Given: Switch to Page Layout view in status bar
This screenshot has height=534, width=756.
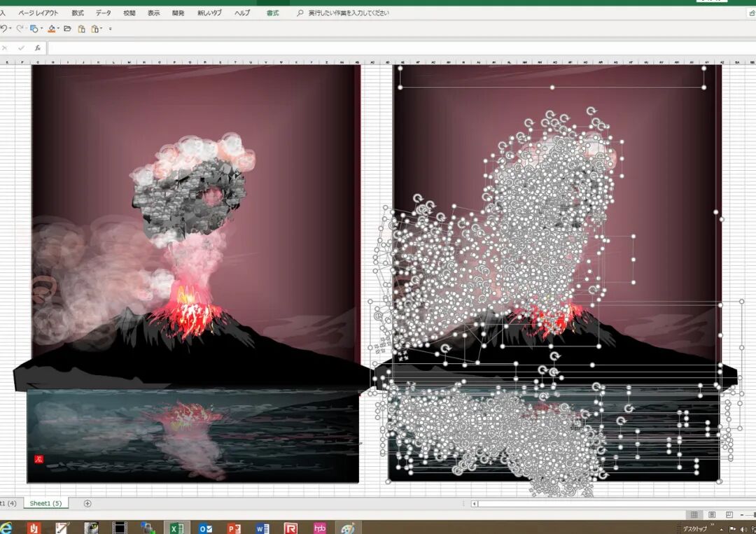Looking at the screenshot, I should (712, 514).
